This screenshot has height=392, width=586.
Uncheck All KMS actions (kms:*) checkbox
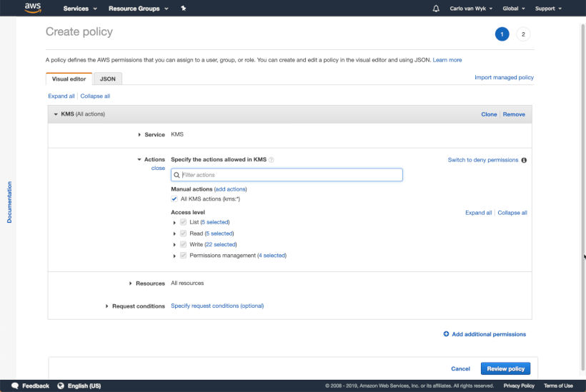(x=174, y=198)
